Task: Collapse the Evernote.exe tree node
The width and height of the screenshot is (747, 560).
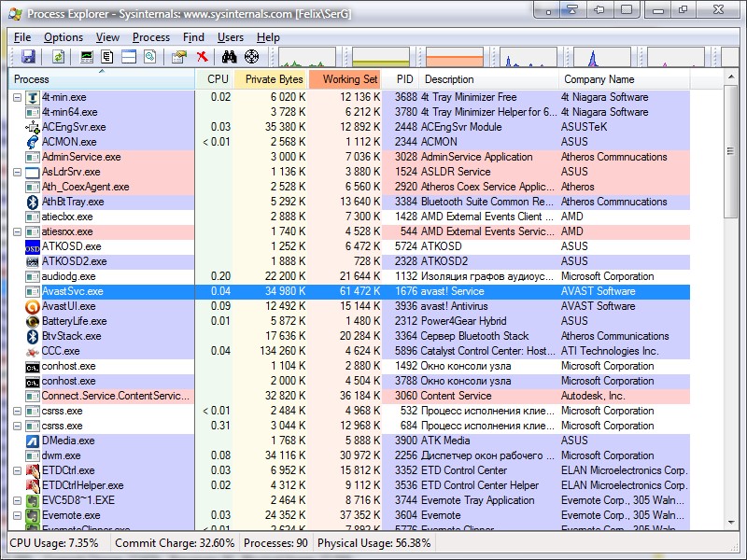Action: pyautogui.click(x=17, y=516)
